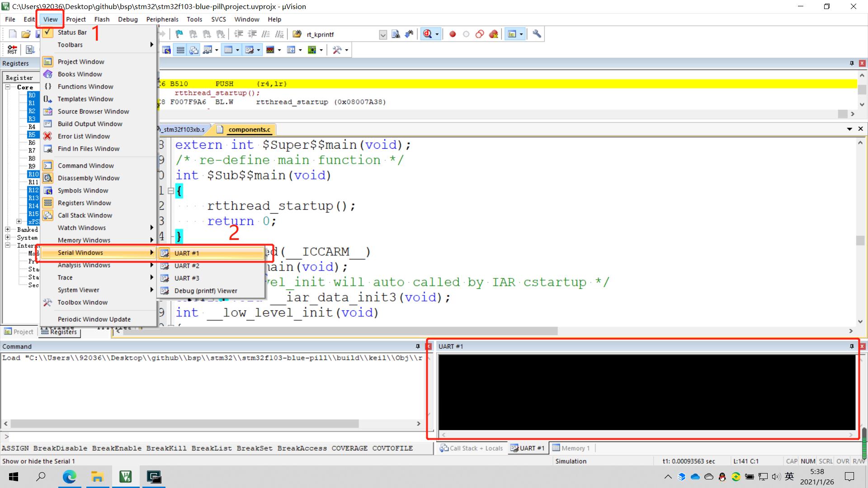Enable the Registers Window display

pyautogui.click(x=84, y=202)
